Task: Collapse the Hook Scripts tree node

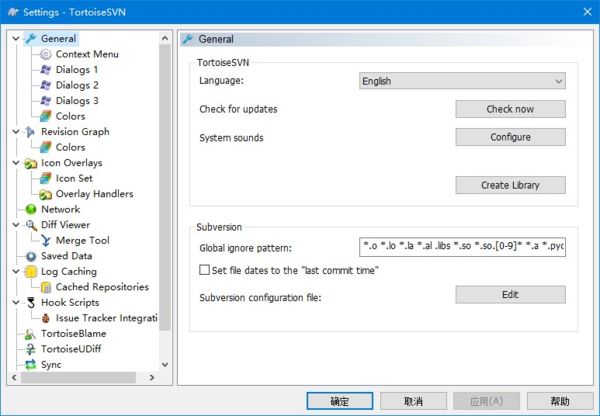Action: (14, 302)
